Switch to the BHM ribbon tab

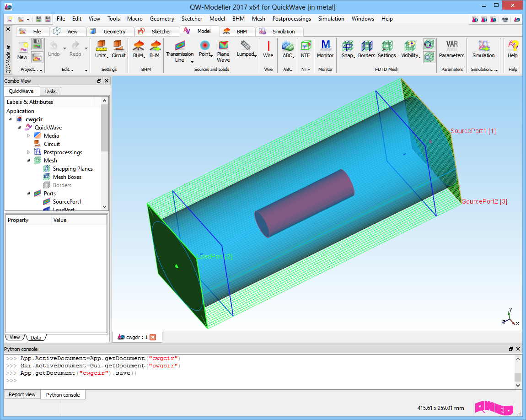click(x=237, y=32)
